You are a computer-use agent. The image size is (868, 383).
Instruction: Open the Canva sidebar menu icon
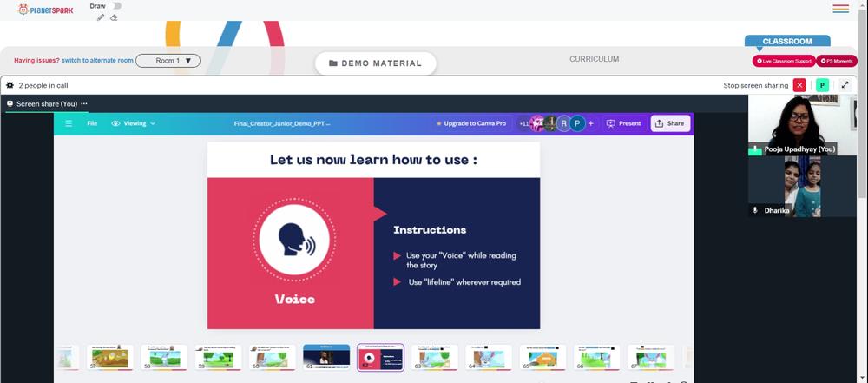[x=69, y=123]
